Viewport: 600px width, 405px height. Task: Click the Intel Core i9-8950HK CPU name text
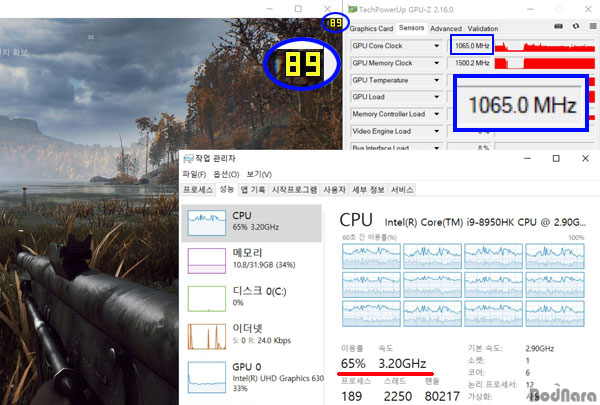point(485,222)
